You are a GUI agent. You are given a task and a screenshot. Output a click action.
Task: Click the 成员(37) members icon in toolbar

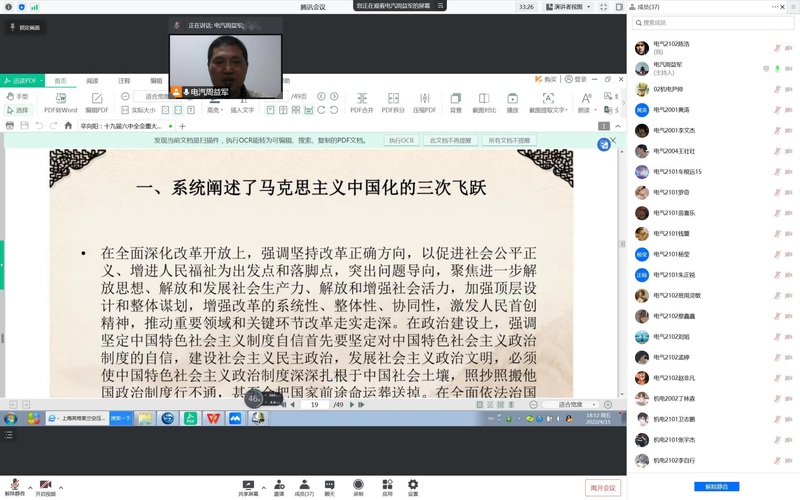pyautogui.click(x=304, y=485)
